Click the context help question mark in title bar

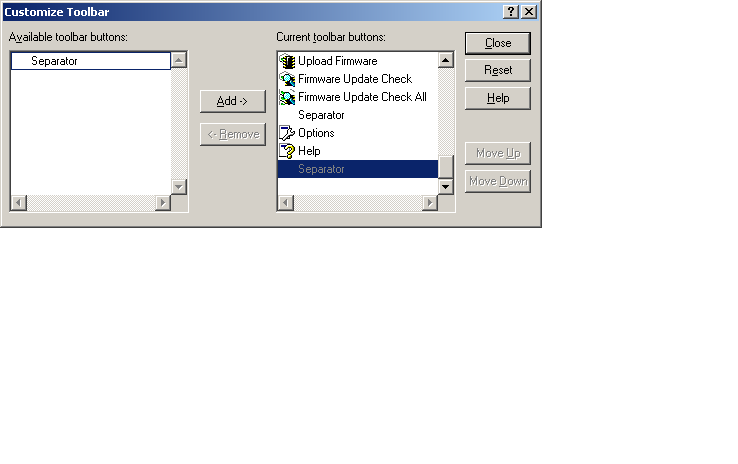tap(511, 11)
